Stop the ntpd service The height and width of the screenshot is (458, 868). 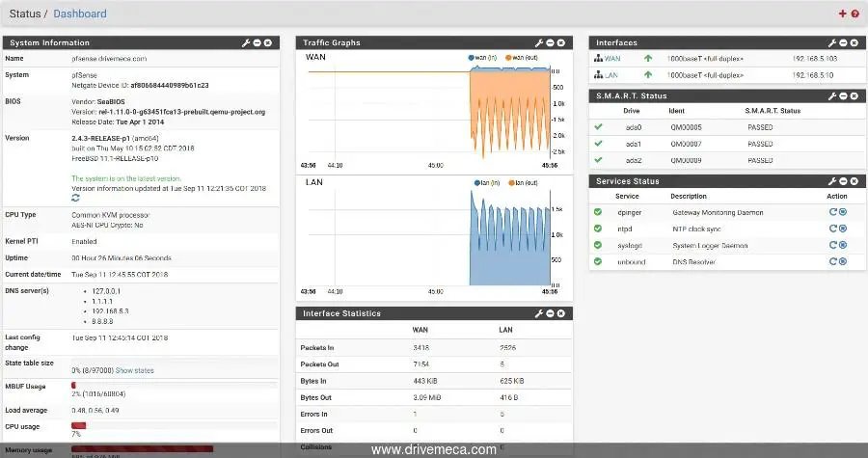point(843,229)
